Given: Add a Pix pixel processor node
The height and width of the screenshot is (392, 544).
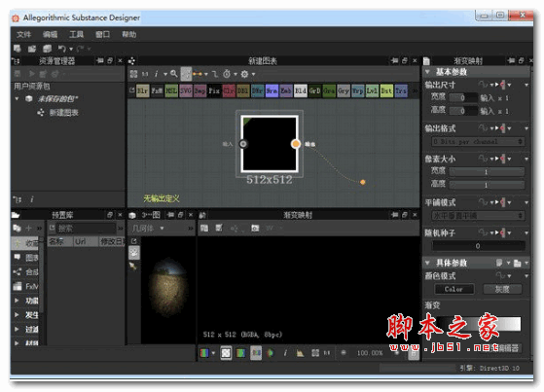Looking at the screenshot, I should pyautogui.click(x=214, y=90).
